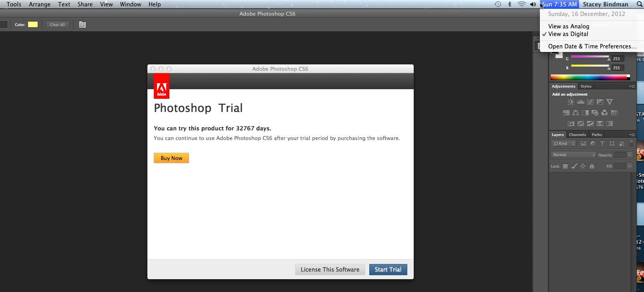644x292 pixels.
Task: Open the Fill slider dropdown arrow
Action: [630, 166]
